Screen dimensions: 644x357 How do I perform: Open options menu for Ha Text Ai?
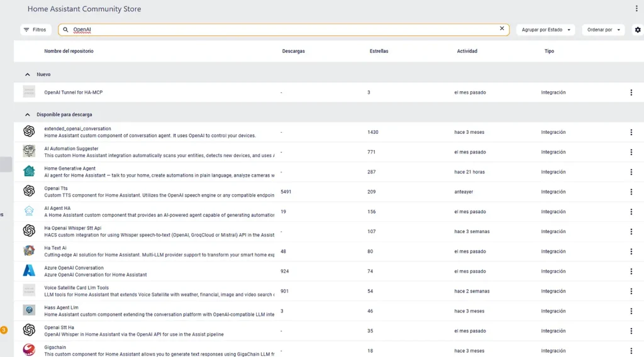[x=631, y=251]
